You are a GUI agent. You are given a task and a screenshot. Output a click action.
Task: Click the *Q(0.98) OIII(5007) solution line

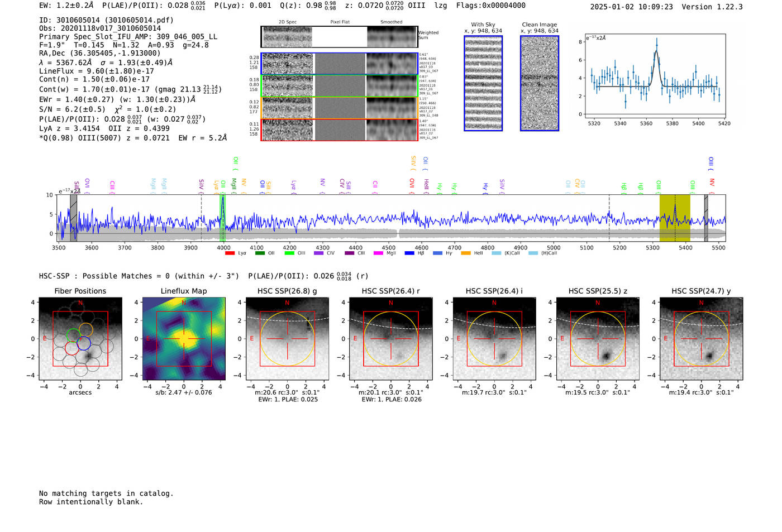click(133, 138)
